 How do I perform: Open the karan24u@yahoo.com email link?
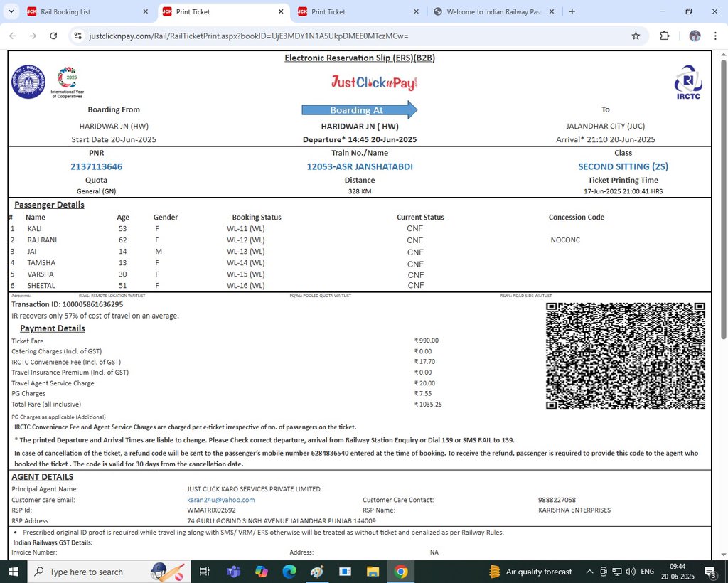(221, 500)
